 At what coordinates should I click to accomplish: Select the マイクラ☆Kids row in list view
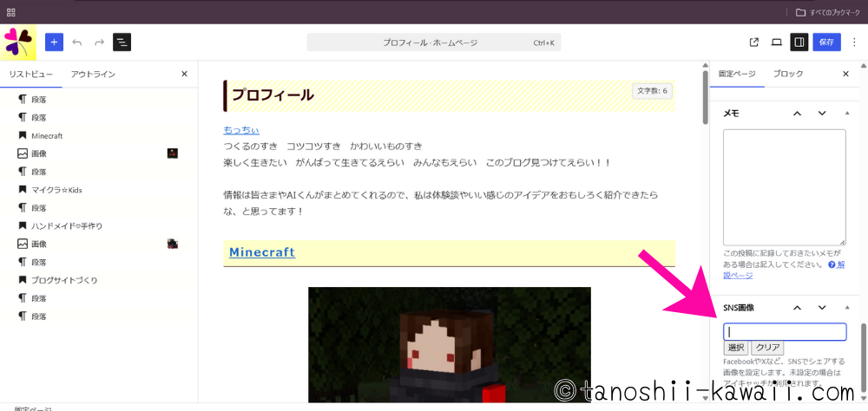point(99,190)
